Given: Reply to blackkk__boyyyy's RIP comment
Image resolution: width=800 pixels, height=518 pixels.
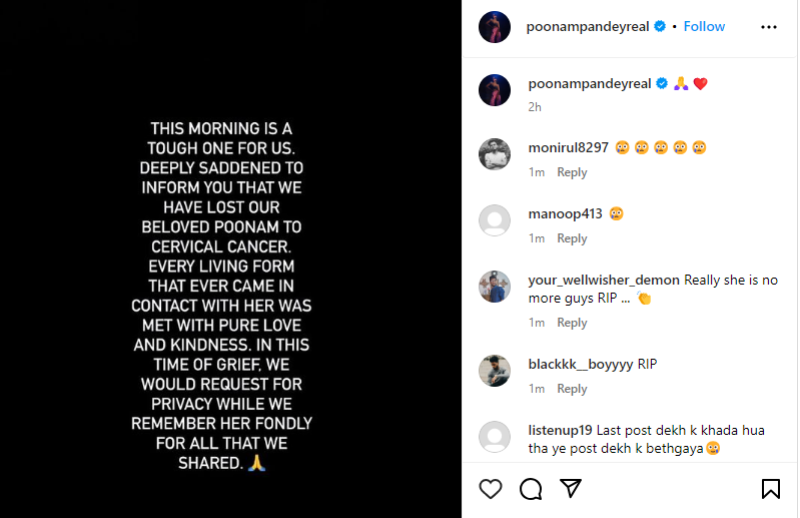Looking at the screenshot, I should pos(572,389).
